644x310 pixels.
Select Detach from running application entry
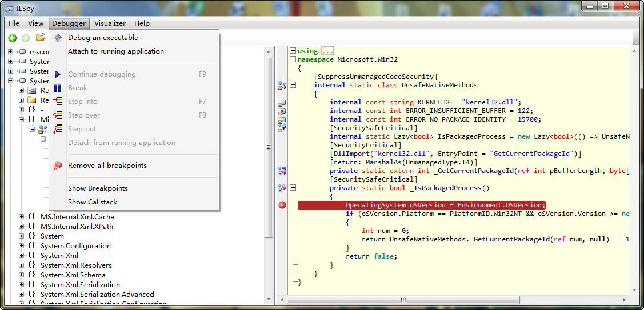pyautogui.click(x=134, y=143)
